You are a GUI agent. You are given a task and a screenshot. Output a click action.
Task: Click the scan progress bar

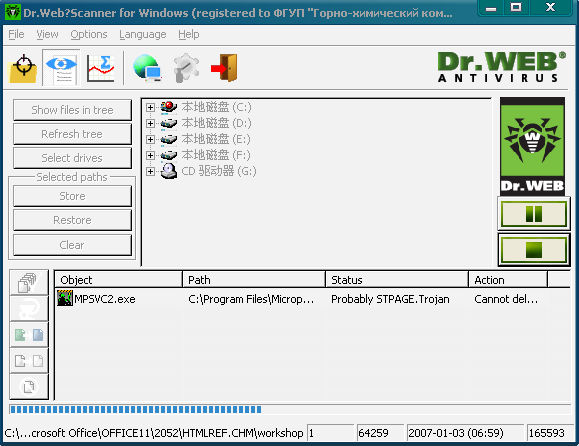(x=290, y=409)
